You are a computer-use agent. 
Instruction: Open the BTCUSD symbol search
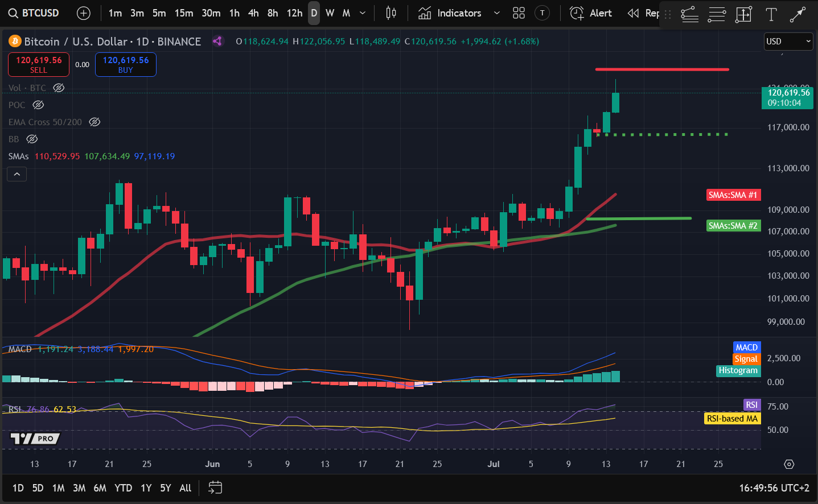click(x=34, y=13)
